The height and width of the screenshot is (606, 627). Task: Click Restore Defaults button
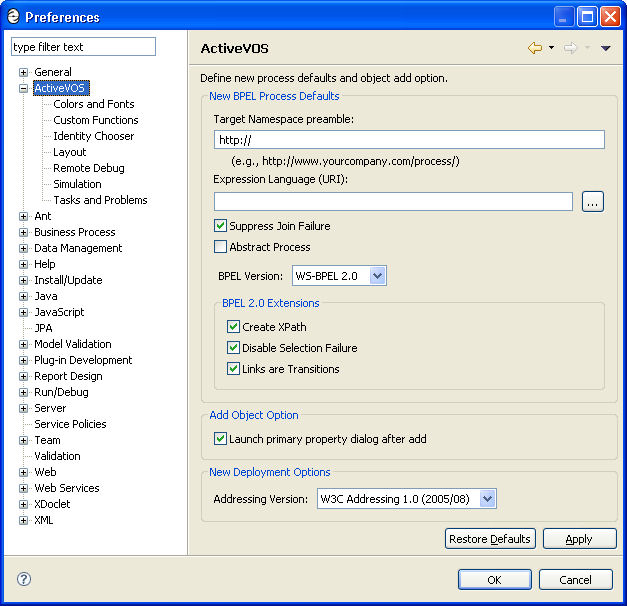click(x=490, y=539)
